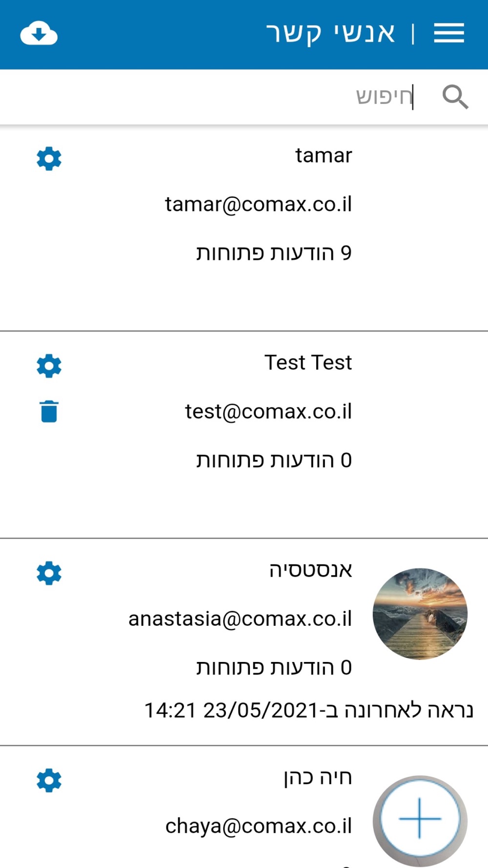Open settings gear for חיה כהן

coord(49,780)
